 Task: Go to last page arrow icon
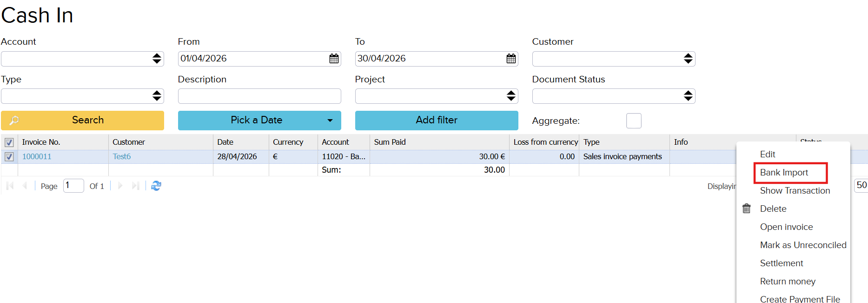tap(135, 186)
